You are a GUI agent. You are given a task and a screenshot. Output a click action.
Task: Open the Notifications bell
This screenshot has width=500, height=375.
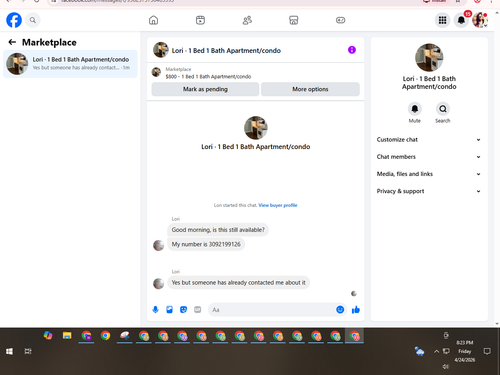point(461,20)
